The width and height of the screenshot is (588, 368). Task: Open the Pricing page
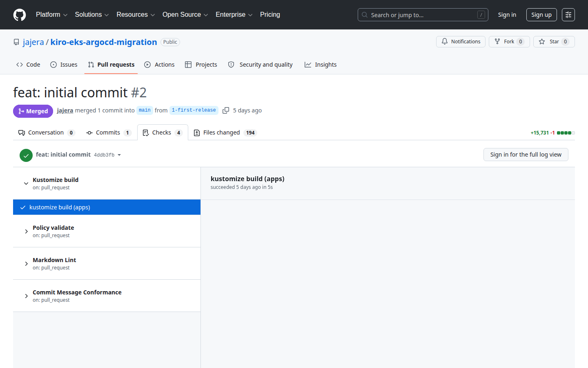coord(270,15)
